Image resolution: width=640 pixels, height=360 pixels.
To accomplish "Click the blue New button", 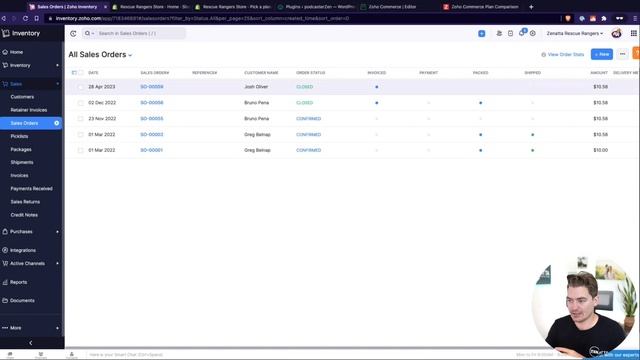I will [x=602, y=54].
